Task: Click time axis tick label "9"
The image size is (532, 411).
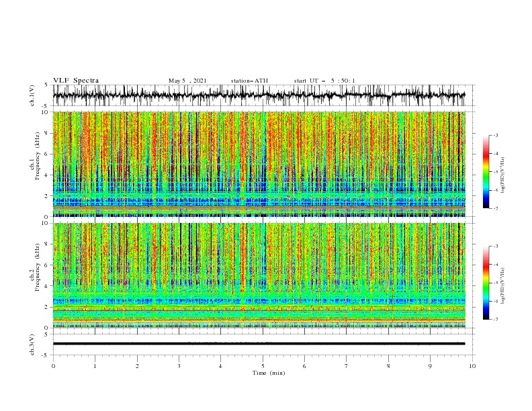Action: point(430,366)
